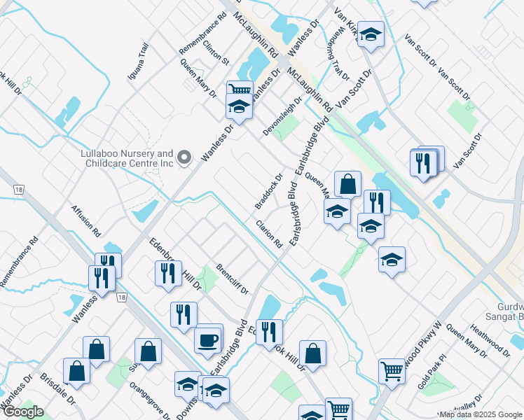524x420 pixels.
Task: Open the school marker directly below Queen Mary shopping bag
Action: pyautogui.click(x=337, y=212)
